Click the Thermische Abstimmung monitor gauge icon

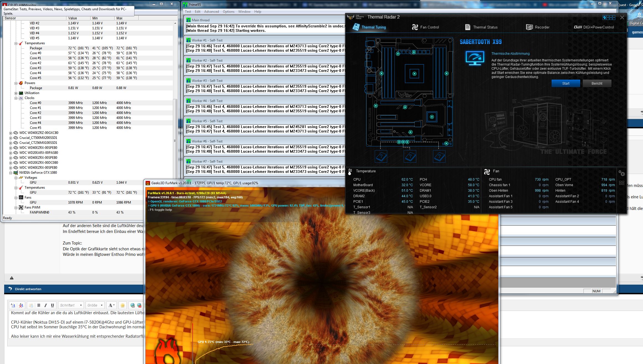(x=475, y=58)
